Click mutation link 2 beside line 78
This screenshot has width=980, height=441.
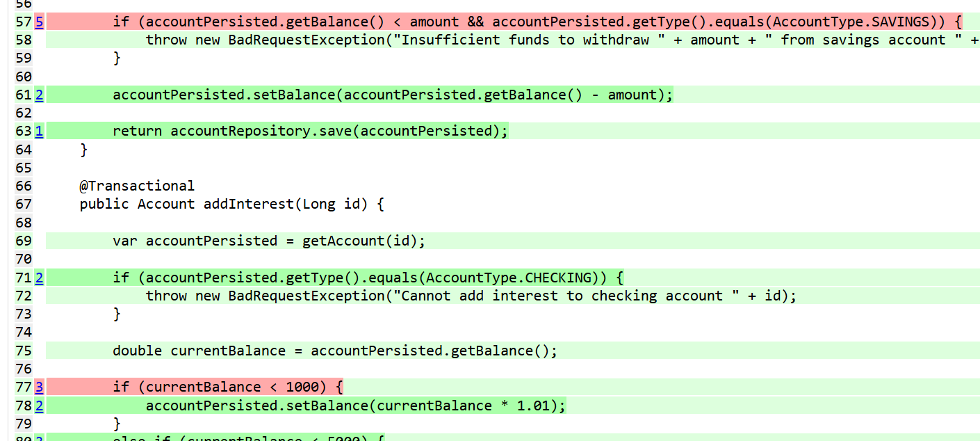coord(39,406)
